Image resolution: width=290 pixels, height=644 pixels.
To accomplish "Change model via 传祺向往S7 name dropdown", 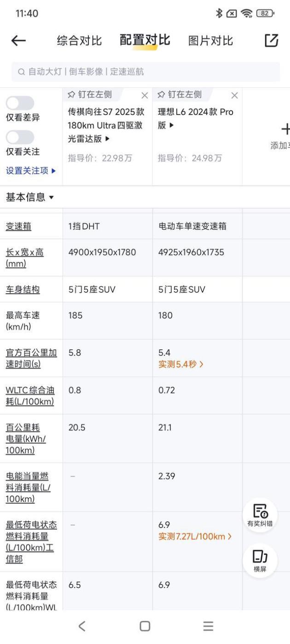I will tap(106, 125).
